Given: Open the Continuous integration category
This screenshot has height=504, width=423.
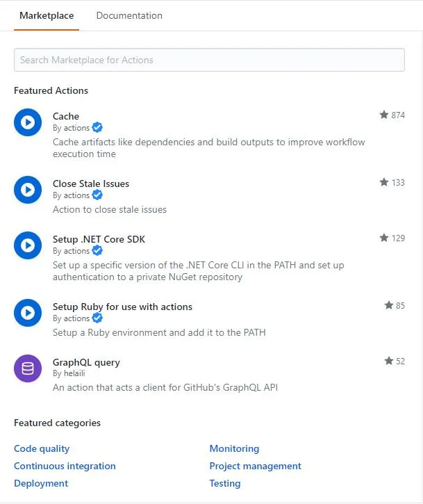Looking at the screenshot, I should (65, 466).
